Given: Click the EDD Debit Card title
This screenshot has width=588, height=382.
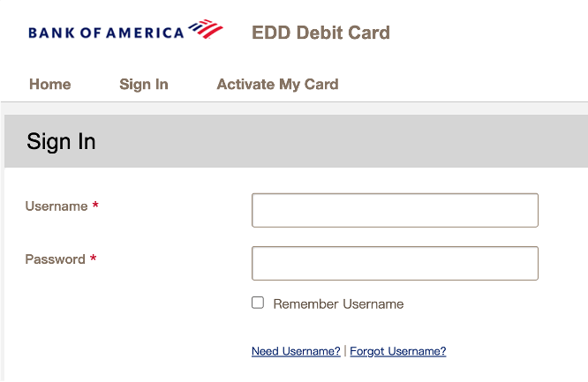Looking at the screenshot, I should 320,34.
